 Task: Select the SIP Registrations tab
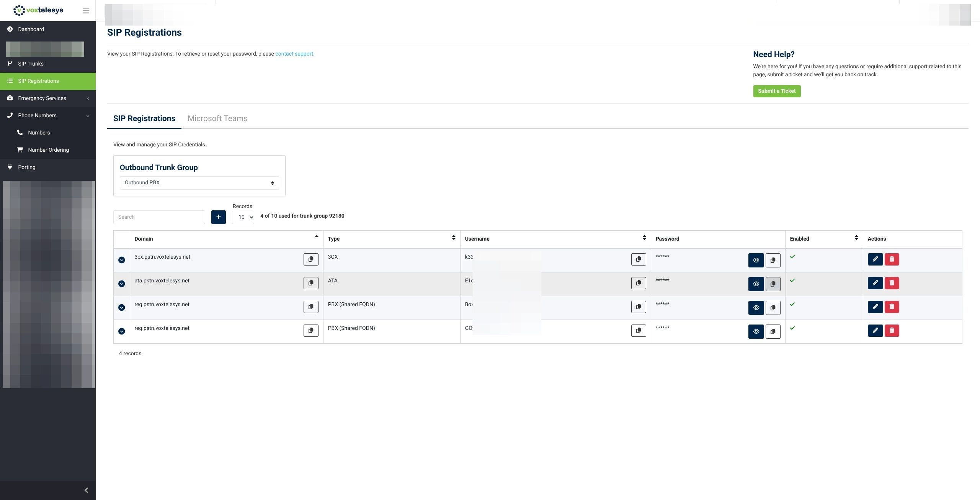(144, 118)
